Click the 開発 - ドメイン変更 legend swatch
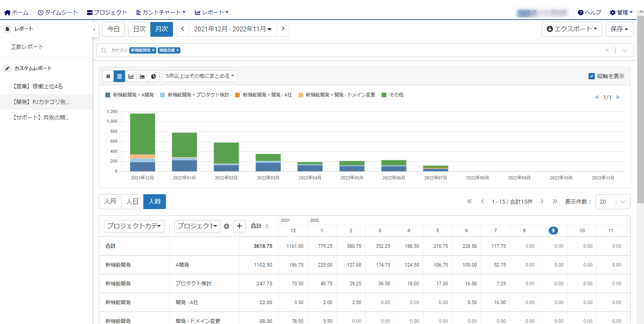Viewport: 644px width, 324px height. point(301,95)
